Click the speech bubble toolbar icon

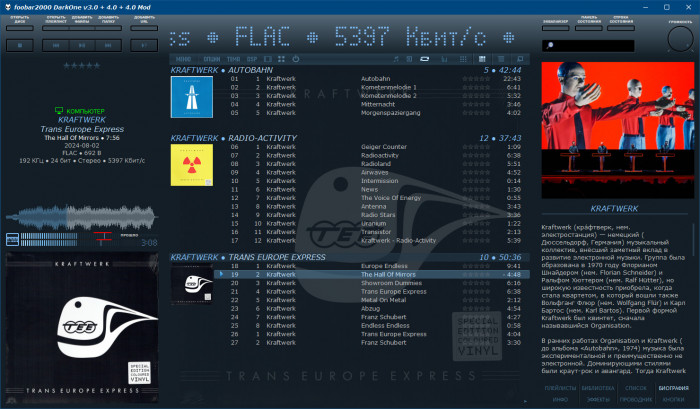pos(520,59)
